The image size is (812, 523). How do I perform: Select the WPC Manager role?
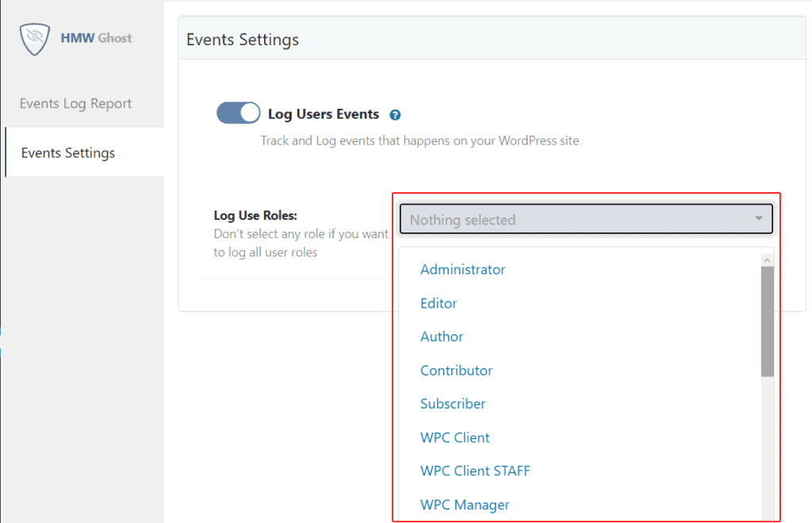(x=465, y=505)
